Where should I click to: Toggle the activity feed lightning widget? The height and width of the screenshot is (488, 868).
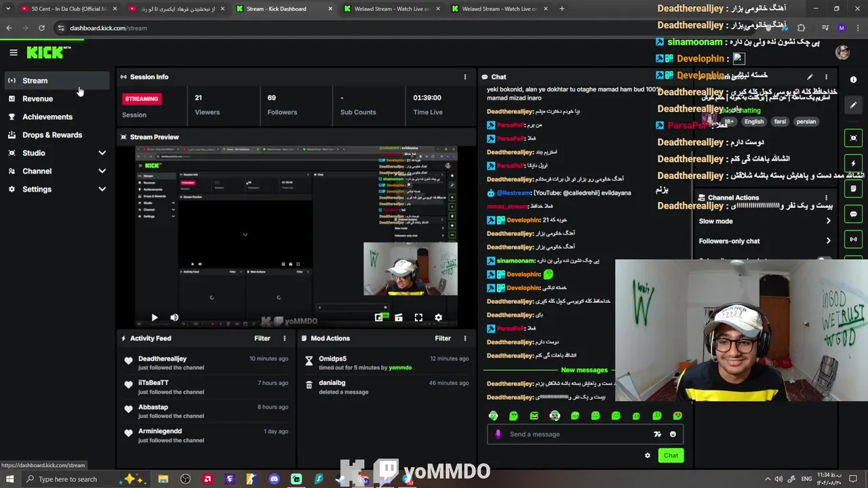853,163
